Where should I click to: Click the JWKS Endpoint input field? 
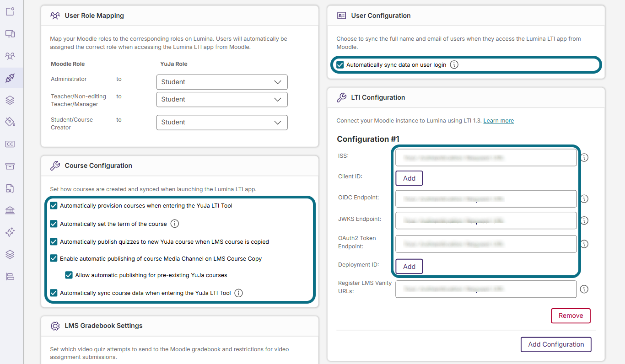(x=486, y=220)
